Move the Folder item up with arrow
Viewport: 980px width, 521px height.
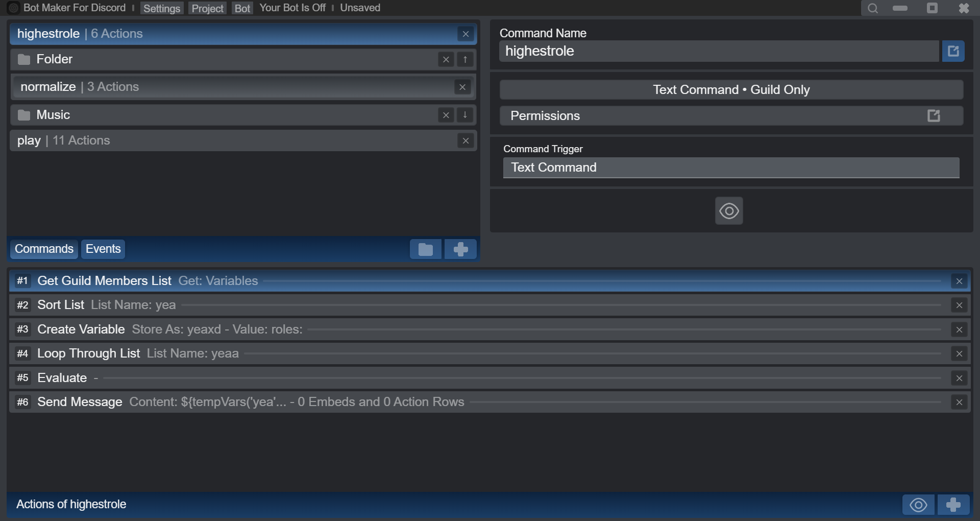pyautogui.click(x=465, y=60)
